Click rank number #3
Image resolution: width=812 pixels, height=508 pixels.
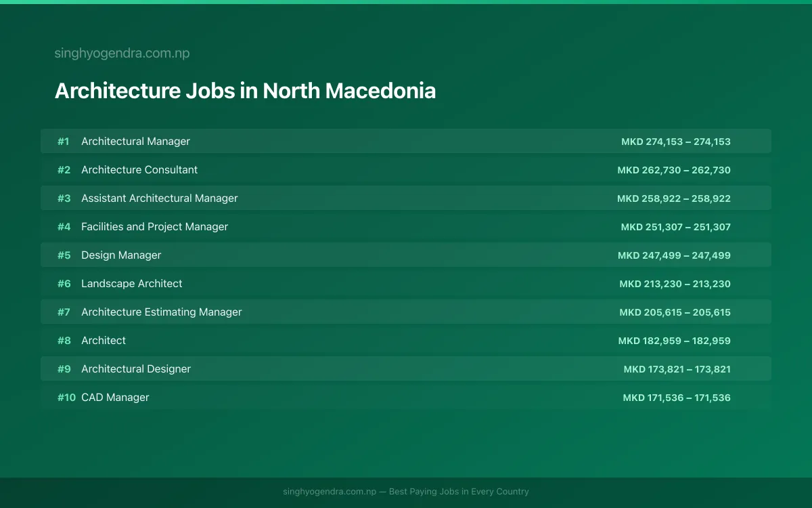[x=64, y=198]
